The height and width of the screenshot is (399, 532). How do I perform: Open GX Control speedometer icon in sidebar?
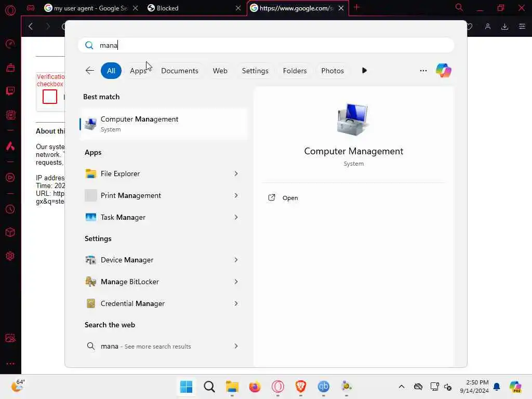tap(10, 44)
